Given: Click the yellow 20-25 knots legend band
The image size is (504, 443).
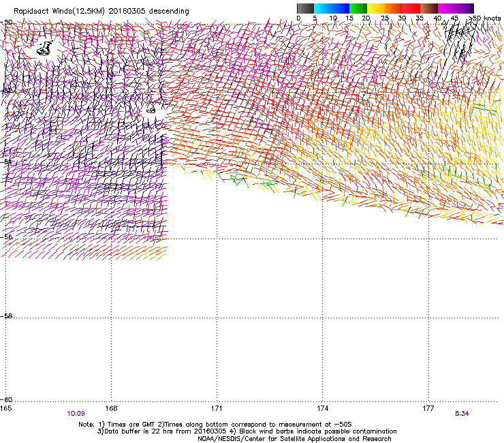Looking at the screenshot, I should pyautogui.click(x=376, y=8).
